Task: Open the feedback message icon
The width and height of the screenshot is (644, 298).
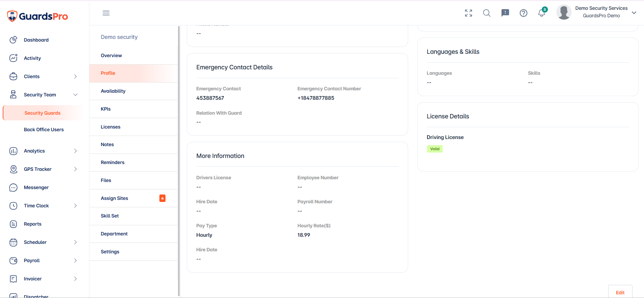Action: (x=505, y=13)
